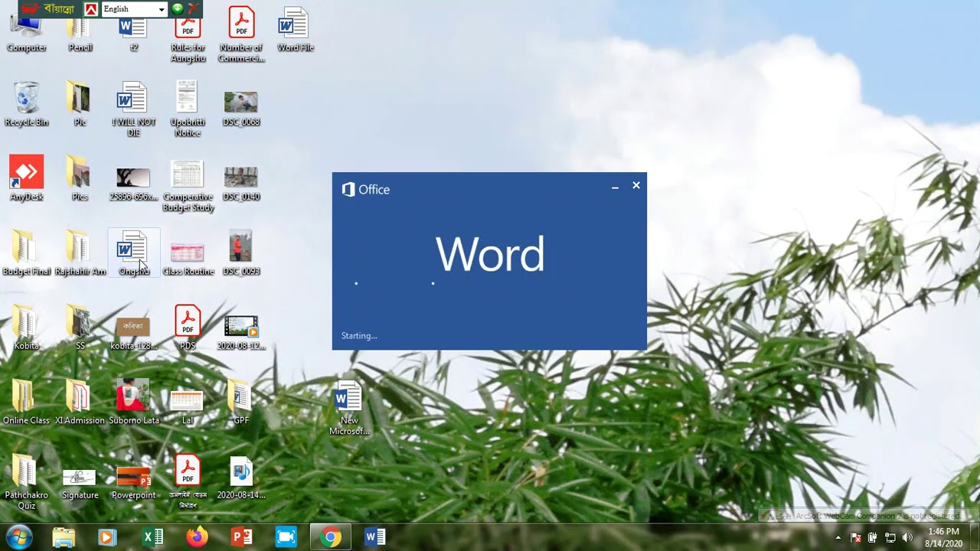Open the Computer desktop icon
This screenshot has width=980, height=551.
26,34
